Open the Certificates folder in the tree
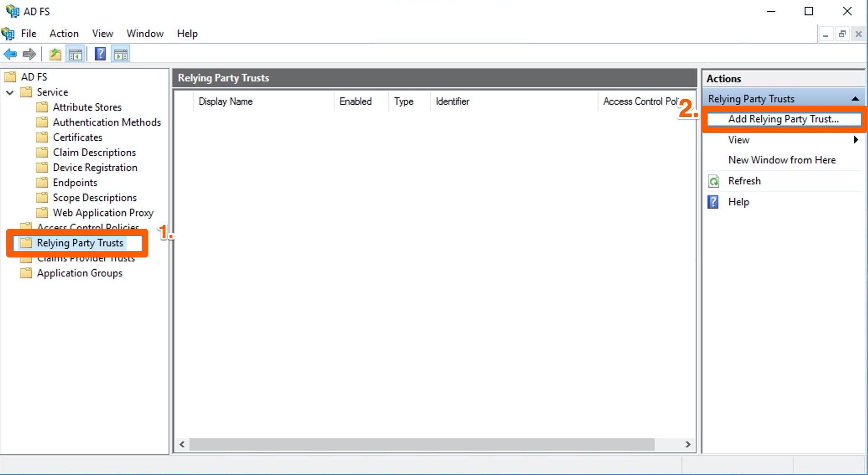This screenshot has height=475, width=868. coord(77,137)
